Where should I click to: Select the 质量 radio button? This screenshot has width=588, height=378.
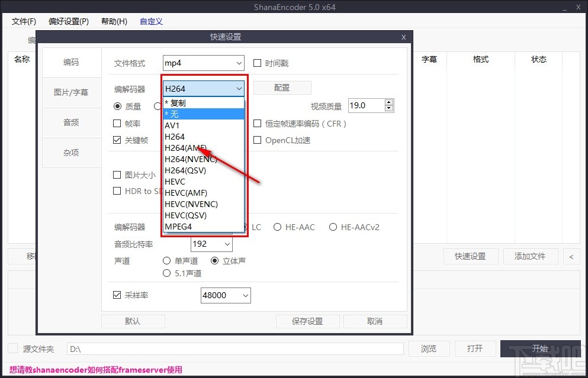[x=117, y=106]
